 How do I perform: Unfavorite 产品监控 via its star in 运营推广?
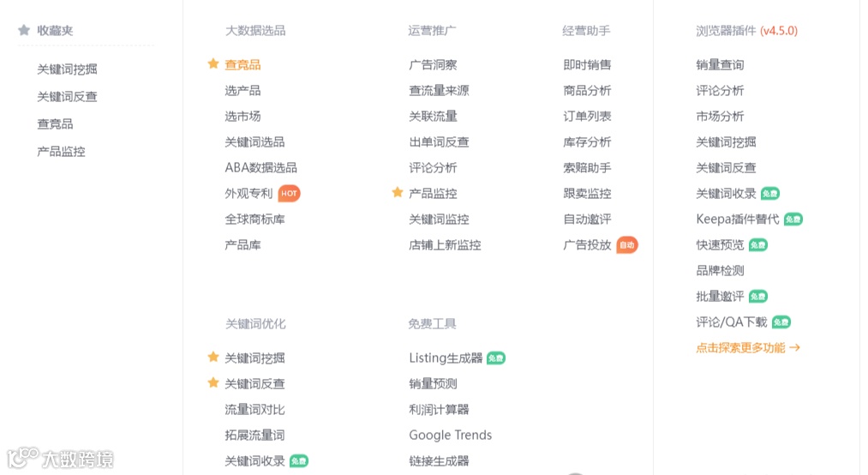pos(398,192)
